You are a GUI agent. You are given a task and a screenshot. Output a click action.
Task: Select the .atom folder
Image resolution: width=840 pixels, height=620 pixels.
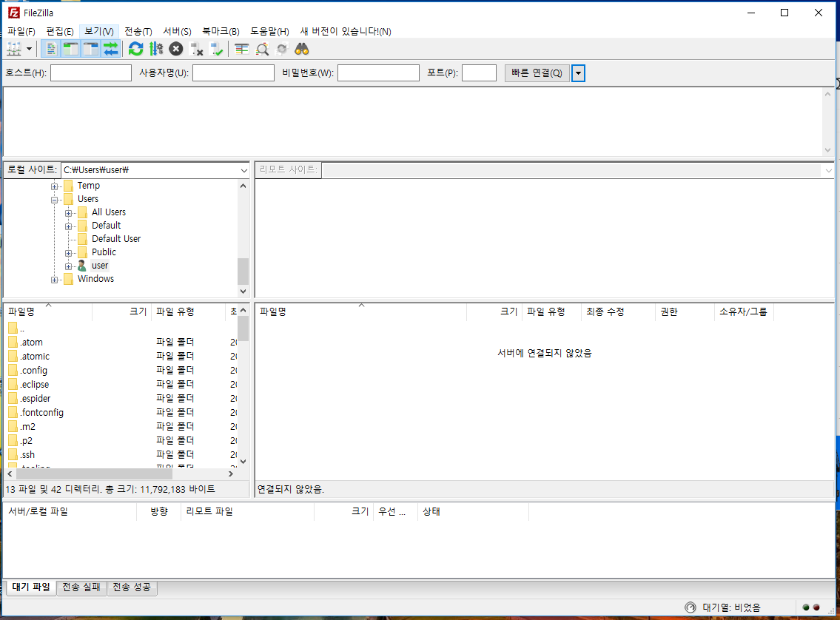(32, 342)
